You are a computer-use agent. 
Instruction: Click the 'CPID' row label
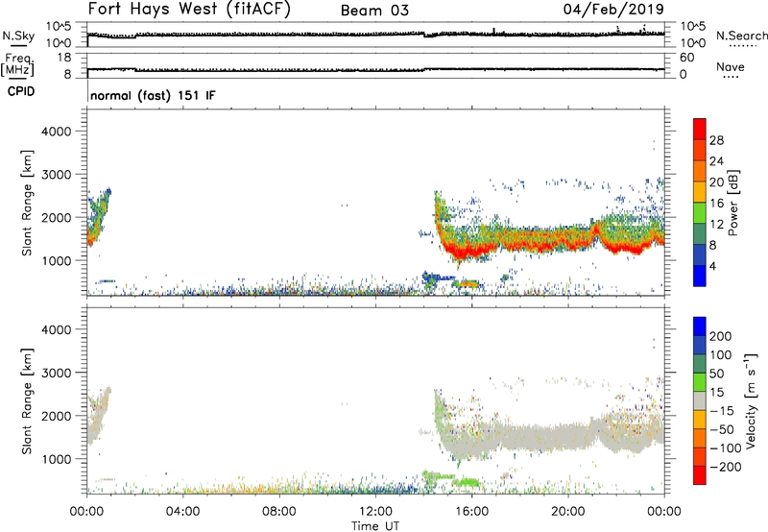(21, 91)
